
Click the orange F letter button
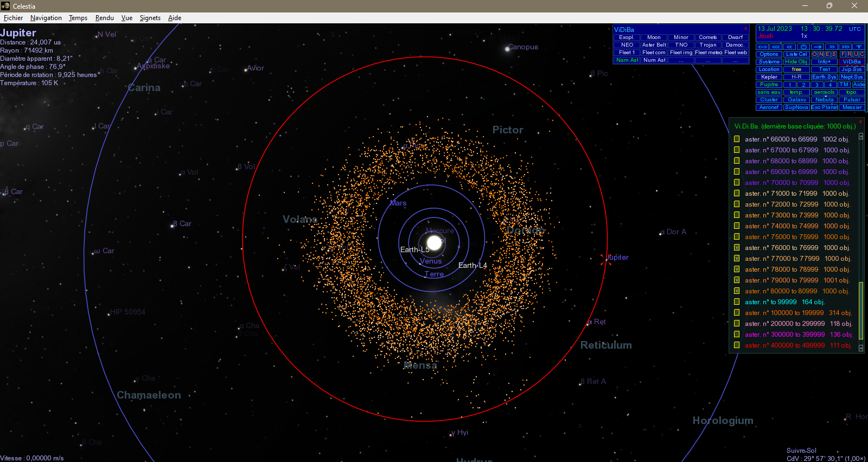pyautogui.click(x=843, y=54)
